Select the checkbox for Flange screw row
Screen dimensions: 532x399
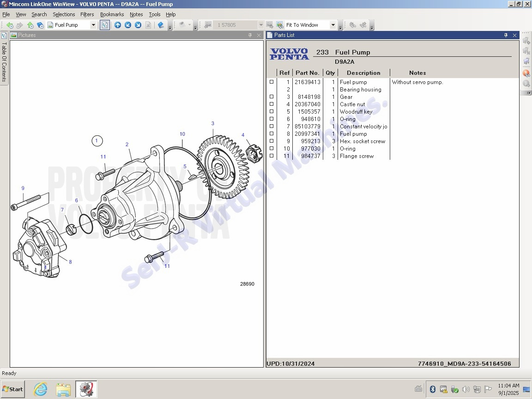click(272, 156)
